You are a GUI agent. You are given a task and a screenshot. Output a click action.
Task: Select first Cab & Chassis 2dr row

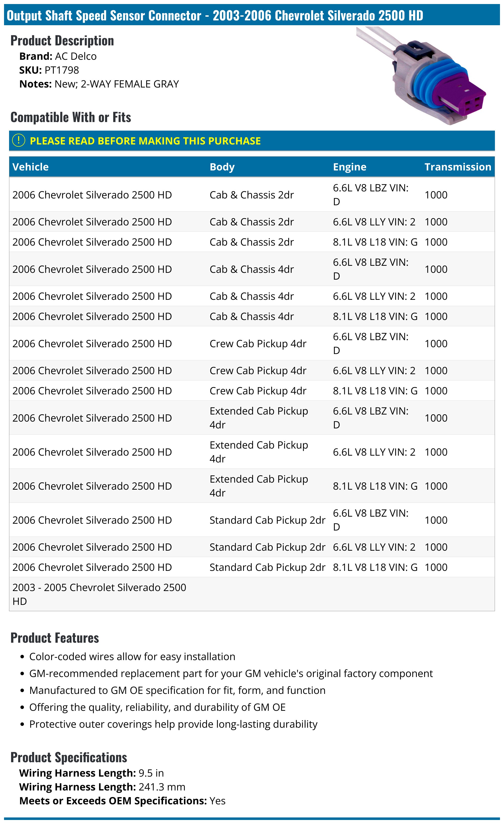pyautogui.click(x=252, y=194)
